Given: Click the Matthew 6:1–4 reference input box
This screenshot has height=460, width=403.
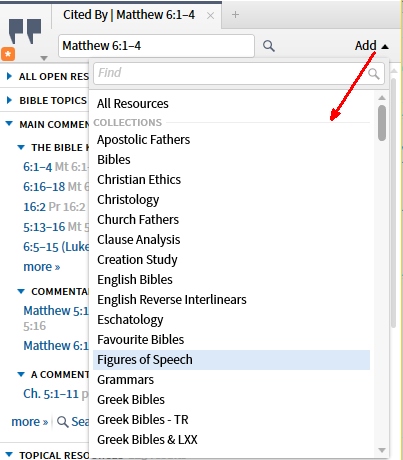Looking at the screenshot, I should [x=156, y=46].
